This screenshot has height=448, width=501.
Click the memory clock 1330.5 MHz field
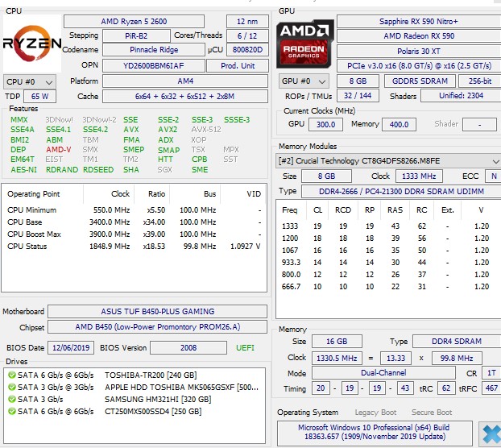(x=337, y=359)
